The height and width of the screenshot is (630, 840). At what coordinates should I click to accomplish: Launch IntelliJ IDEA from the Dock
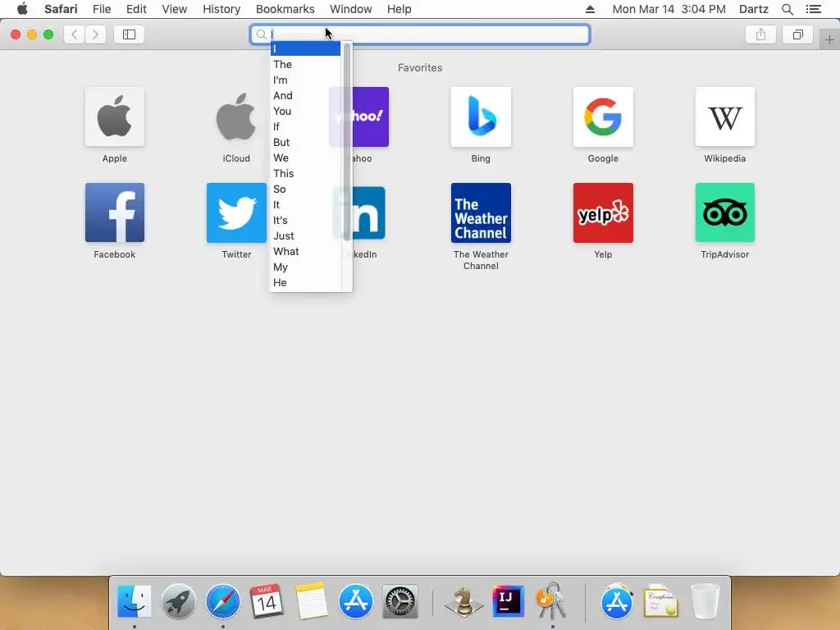508,601
